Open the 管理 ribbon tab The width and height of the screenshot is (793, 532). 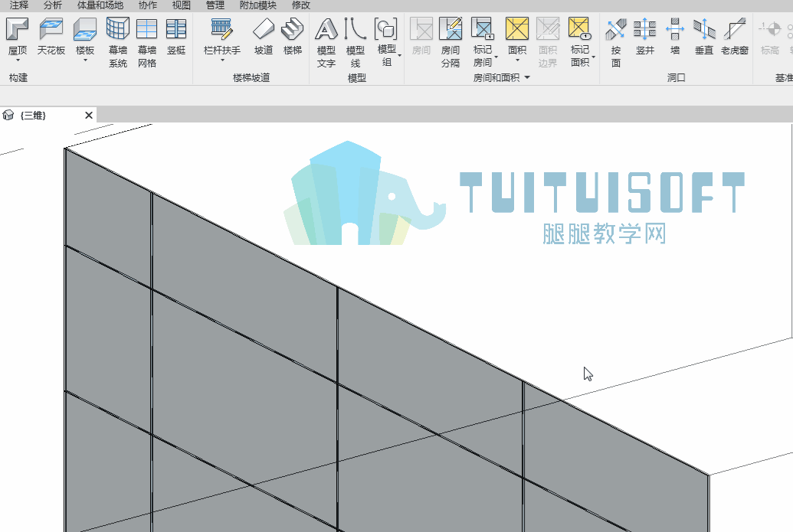(215, 5)
